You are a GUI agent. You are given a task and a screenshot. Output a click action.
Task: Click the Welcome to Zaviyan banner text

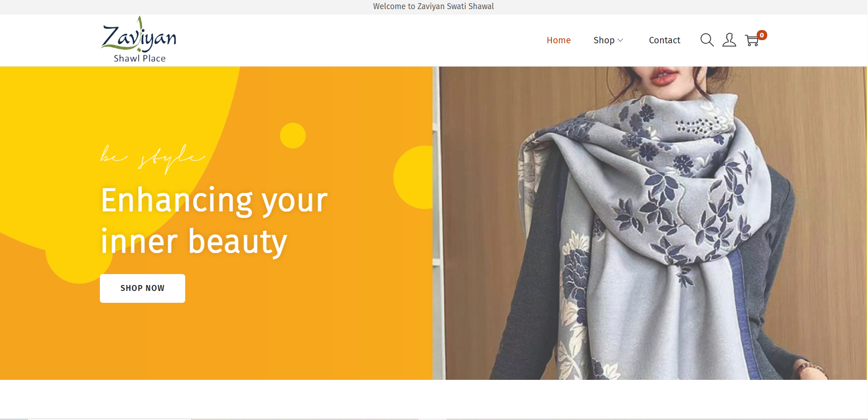[x=433, y=6]
